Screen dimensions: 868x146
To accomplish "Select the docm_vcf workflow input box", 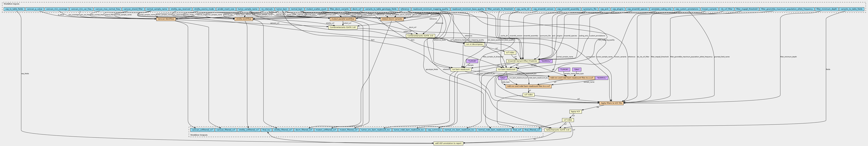I will 357,9.
